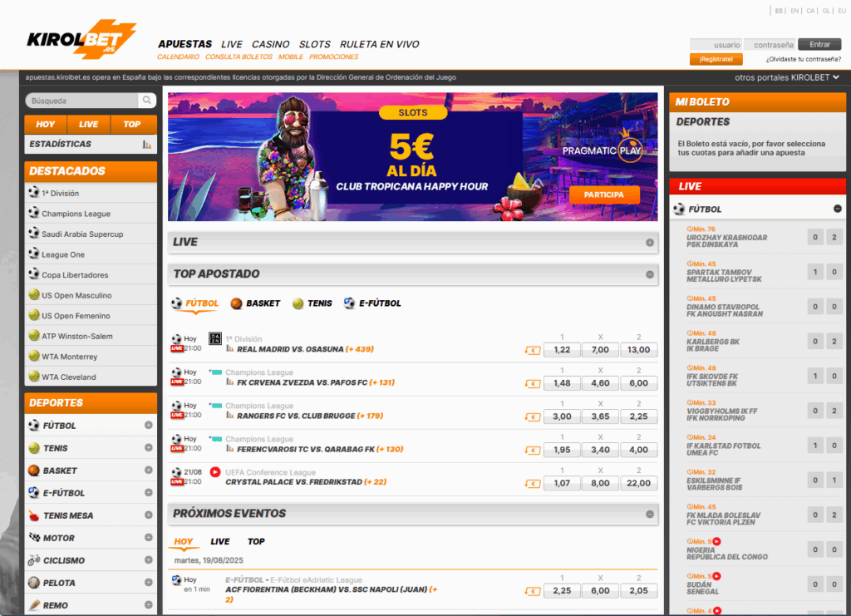Click odds 7,00 for Real Madrid vs Osasuna draw
This screenshot has width=851, height=616.
click(600, 350)
